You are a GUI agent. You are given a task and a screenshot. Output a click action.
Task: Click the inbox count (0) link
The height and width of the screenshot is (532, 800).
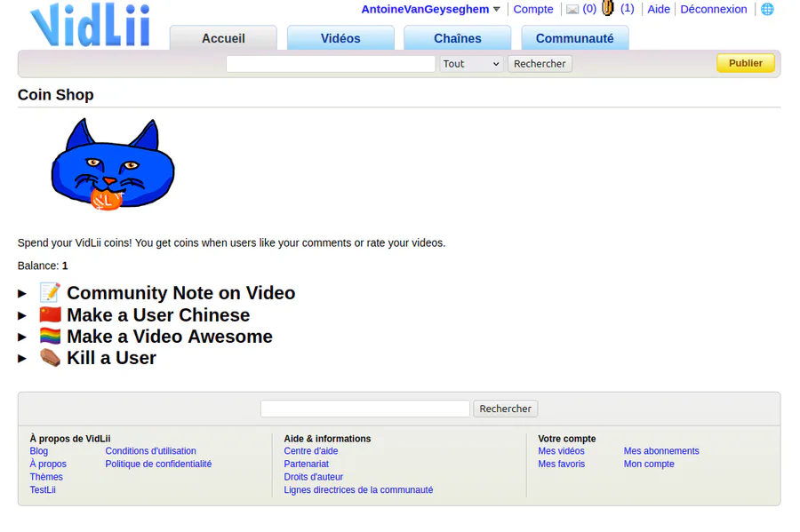[589, 9]
